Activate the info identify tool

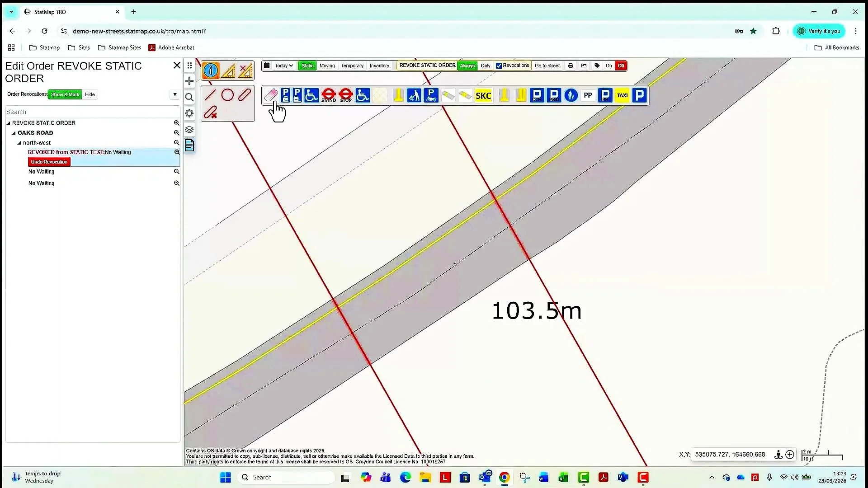tap(211, 70)
